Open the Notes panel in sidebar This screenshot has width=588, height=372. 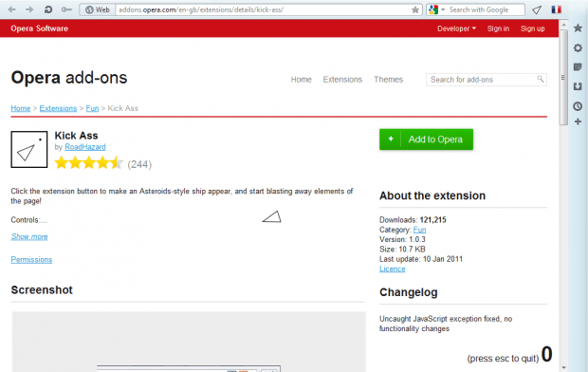coord(578,67)
